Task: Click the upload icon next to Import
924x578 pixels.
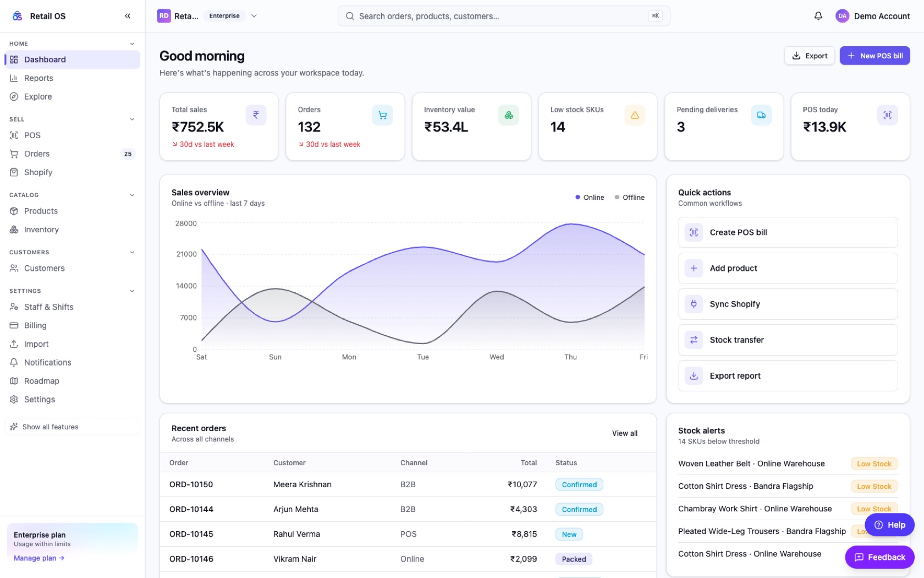Action: click(14, 343)
